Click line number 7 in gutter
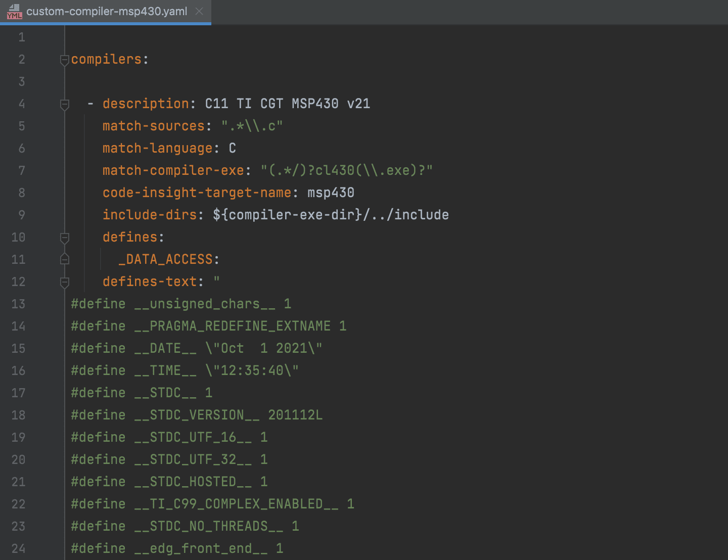This screenshot has height=560, width=728. (x=22, y=170)
